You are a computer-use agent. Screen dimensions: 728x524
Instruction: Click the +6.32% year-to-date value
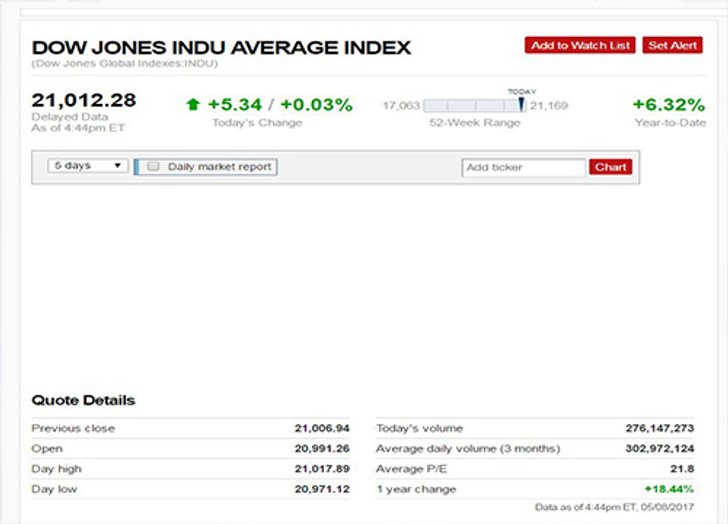[669, 104]
